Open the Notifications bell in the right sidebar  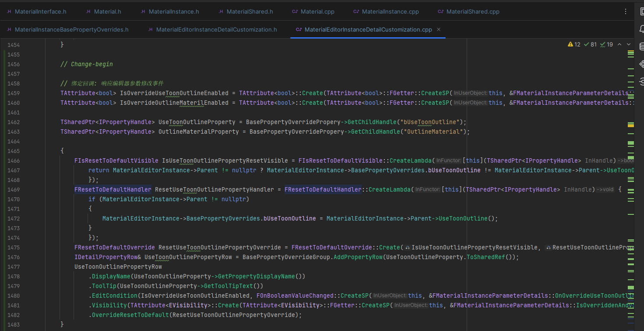tap(640, 28)
